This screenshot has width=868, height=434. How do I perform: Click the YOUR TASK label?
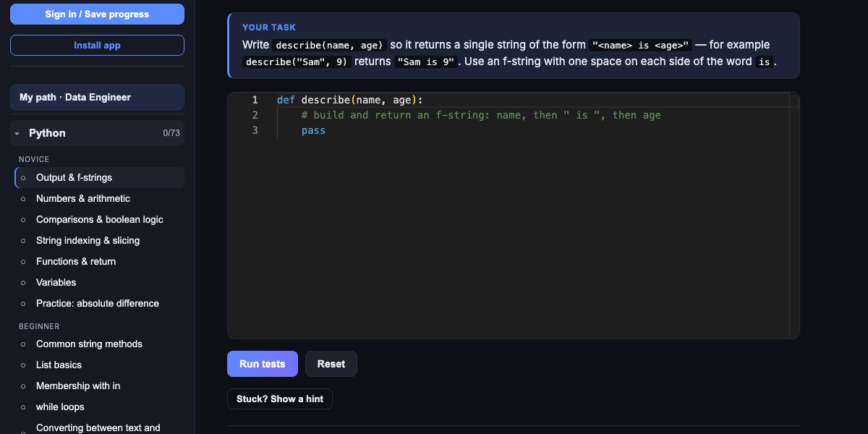pos(269,27)
